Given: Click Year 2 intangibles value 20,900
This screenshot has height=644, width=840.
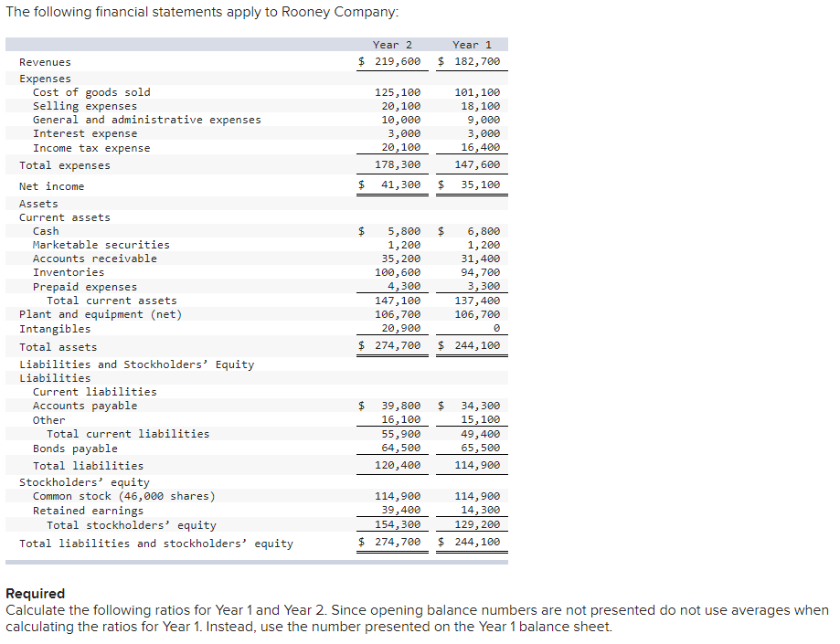Looking at the screenshot, I should click(x=400, y=328).
